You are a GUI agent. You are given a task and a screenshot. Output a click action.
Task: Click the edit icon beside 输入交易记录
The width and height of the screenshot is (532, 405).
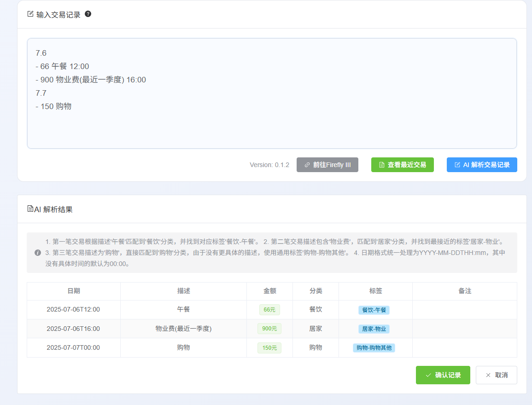coord(30,14)
